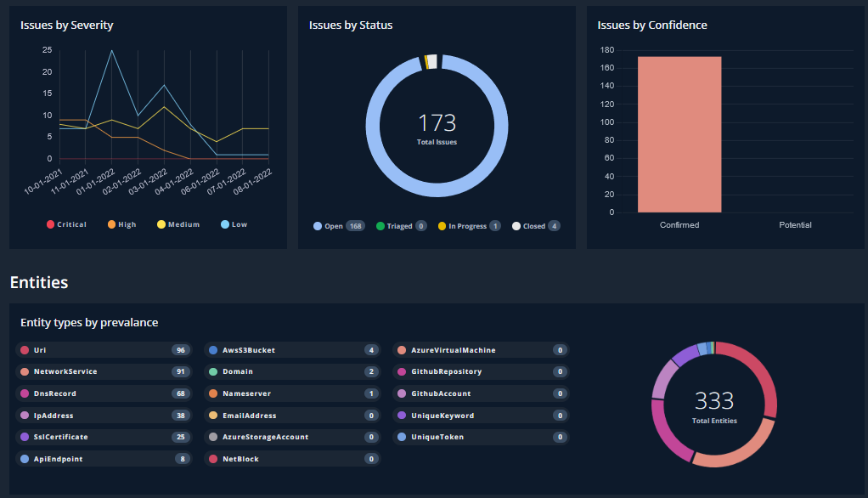Viewport: 868px width, 498px height.
Task: Click the 333 Total Entities donut chart
Action: 713,405
